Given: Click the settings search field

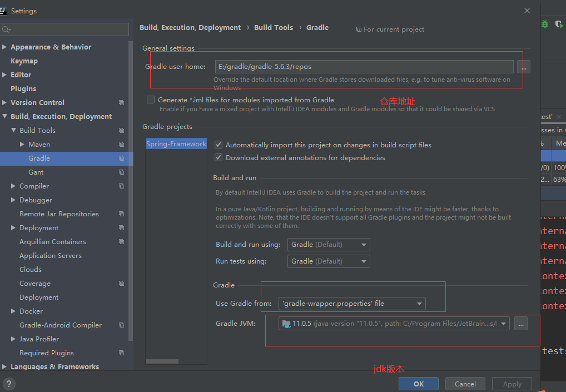Looking at the screenshot, I should point(64,29).
